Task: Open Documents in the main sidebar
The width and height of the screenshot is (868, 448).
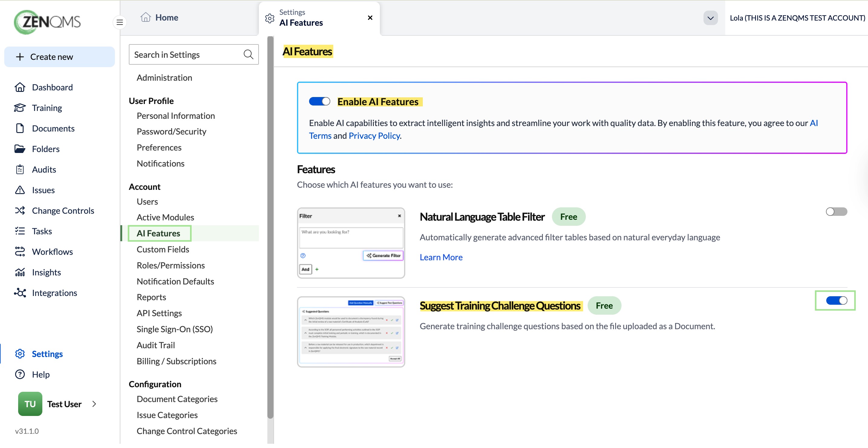Action: pos(53,129)
